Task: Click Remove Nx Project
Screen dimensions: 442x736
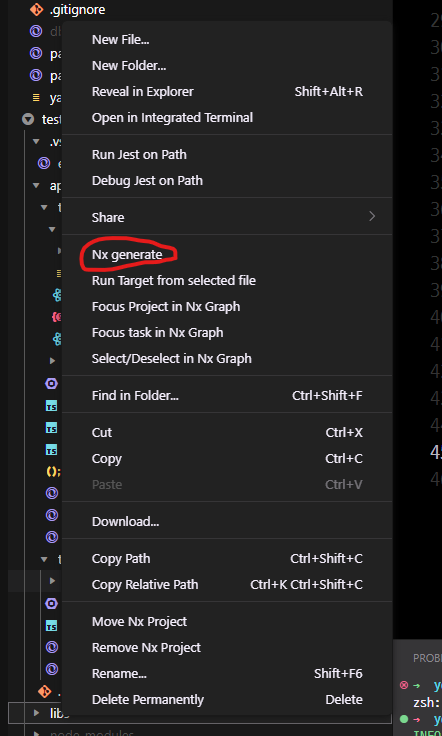Action: tap(146, 647)
